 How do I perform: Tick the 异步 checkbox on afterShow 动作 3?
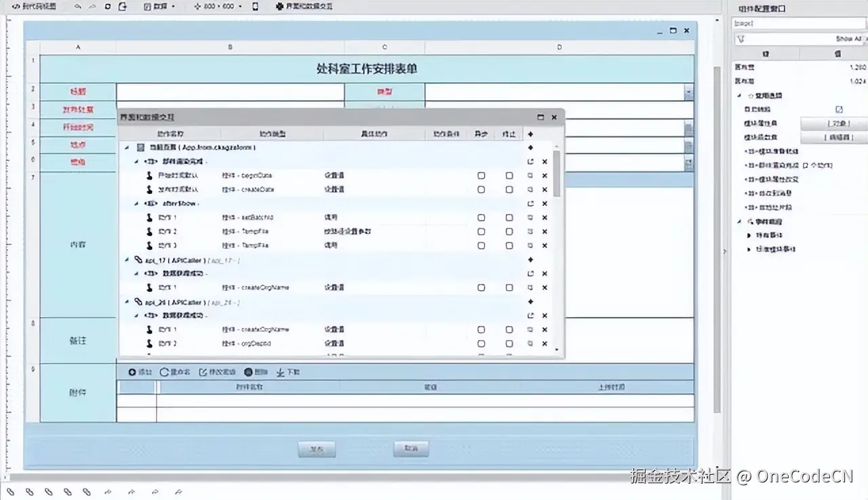(481, 246)
